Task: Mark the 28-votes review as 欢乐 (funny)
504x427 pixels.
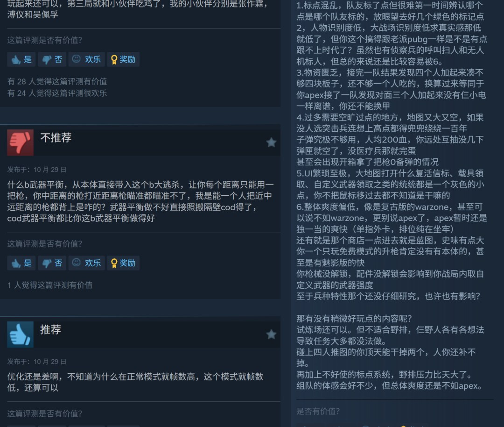Action: (x=86, y=59)
